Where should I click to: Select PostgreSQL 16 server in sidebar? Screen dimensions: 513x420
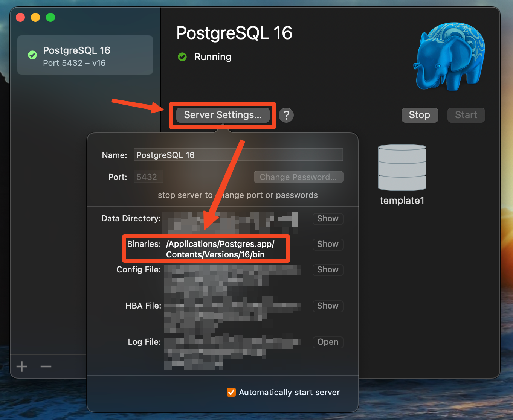pos(85,55)
